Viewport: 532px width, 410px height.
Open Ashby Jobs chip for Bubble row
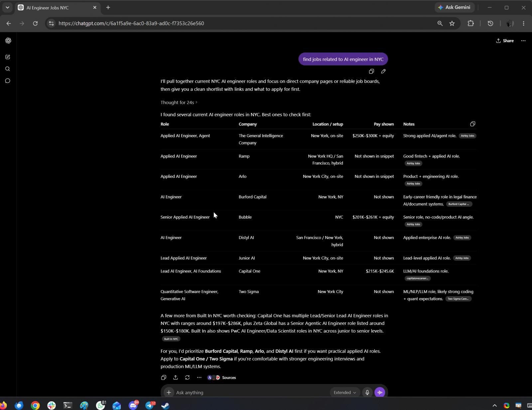point(413,224)
